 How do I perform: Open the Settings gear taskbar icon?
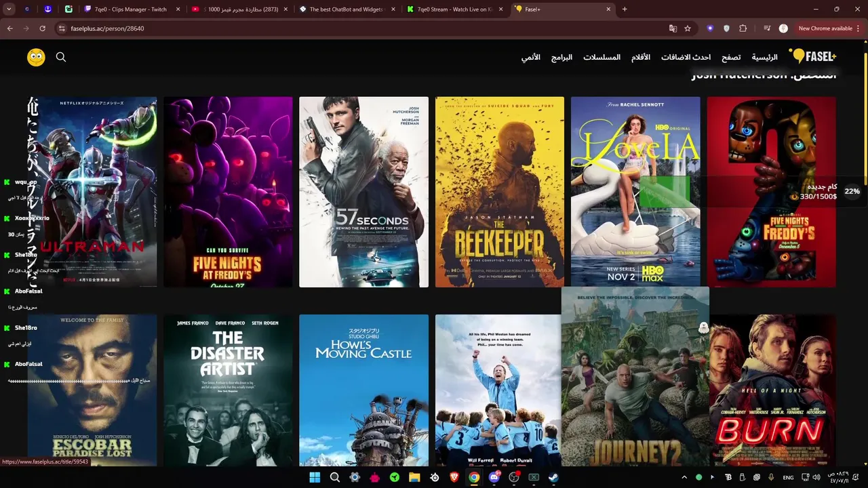pos(355,477)
